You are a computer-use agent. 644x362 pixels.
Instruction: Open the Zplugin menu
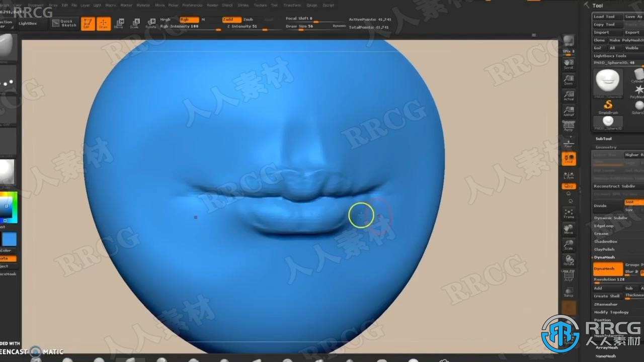(x=312, y=5)
